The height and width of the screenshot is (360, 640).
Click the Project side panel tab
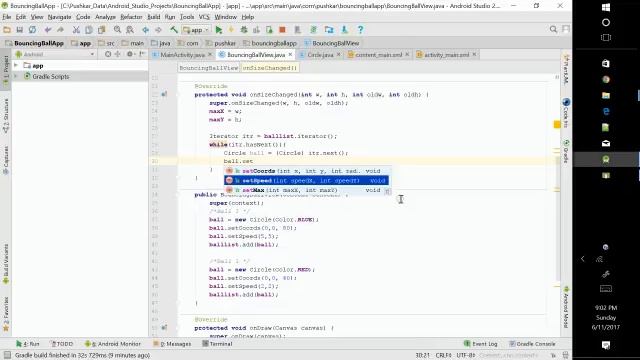pyautogui.click(x=6, y=71)
